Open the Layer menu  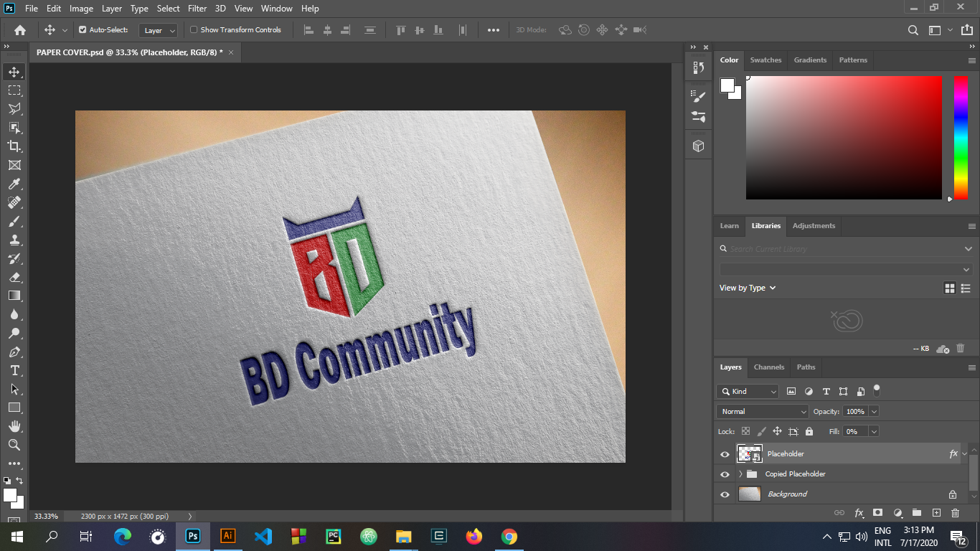tap(112, 9)
